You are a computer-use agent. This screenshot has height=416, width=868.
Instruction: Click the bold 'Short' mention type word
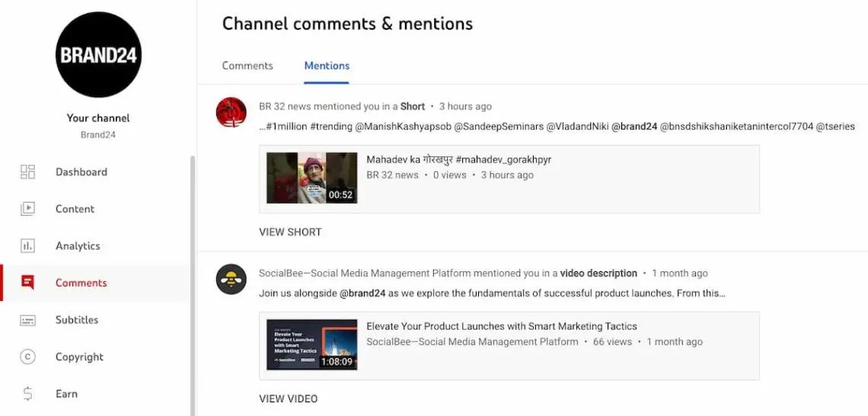tap(413, 107)
